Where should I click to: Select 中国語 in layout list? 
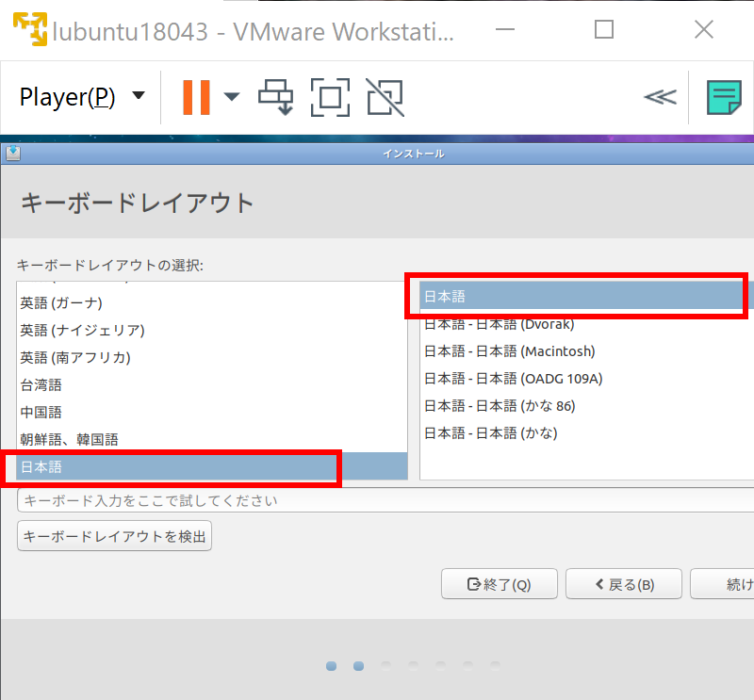[x=211, y=413]
